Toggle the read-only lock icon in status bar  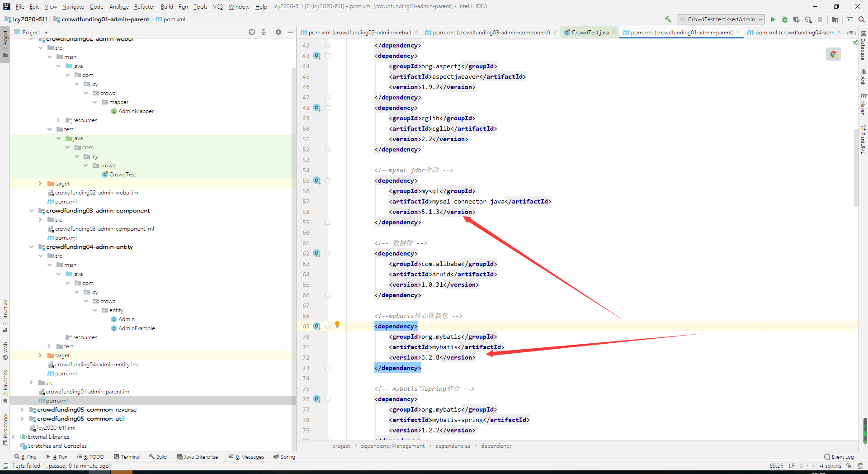tap(849, 466)
